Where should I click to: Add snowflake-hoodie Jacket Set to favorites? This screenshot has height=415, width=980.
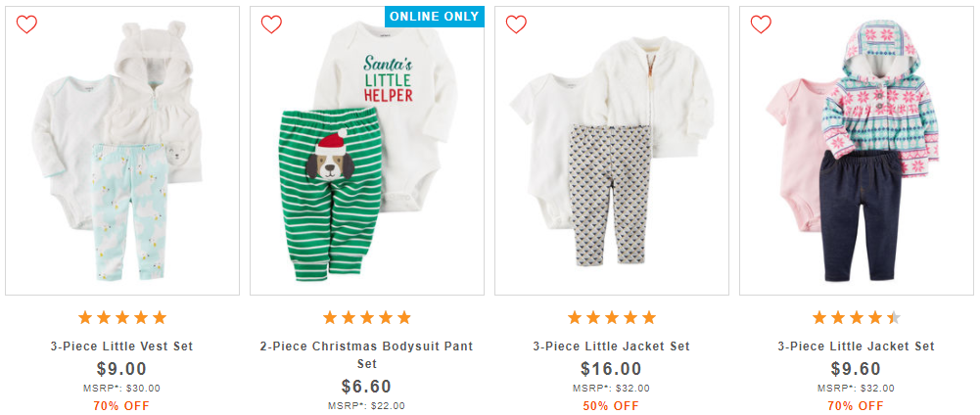tap(761, 24)
